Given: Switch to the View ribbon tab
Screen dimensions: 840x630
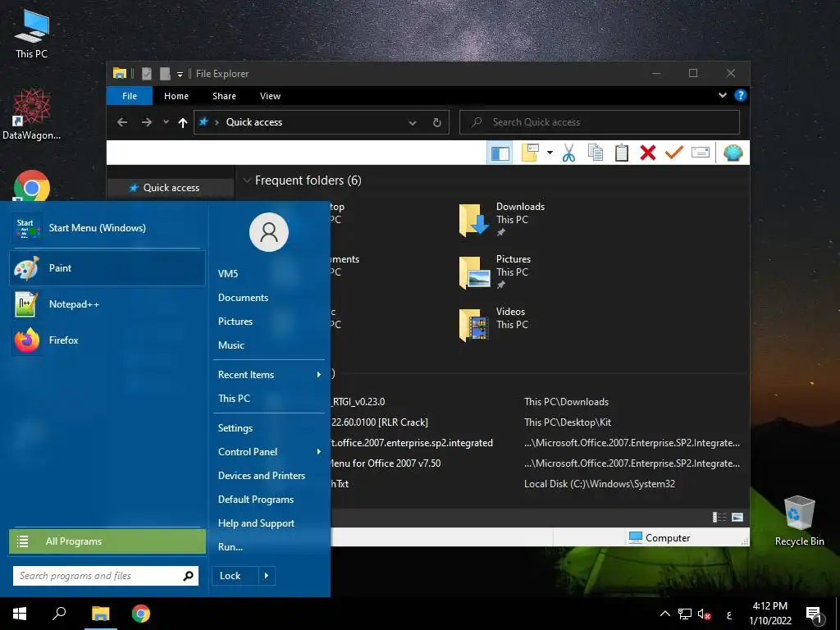Looking at the screenshot, I should [x=270, y=96].
